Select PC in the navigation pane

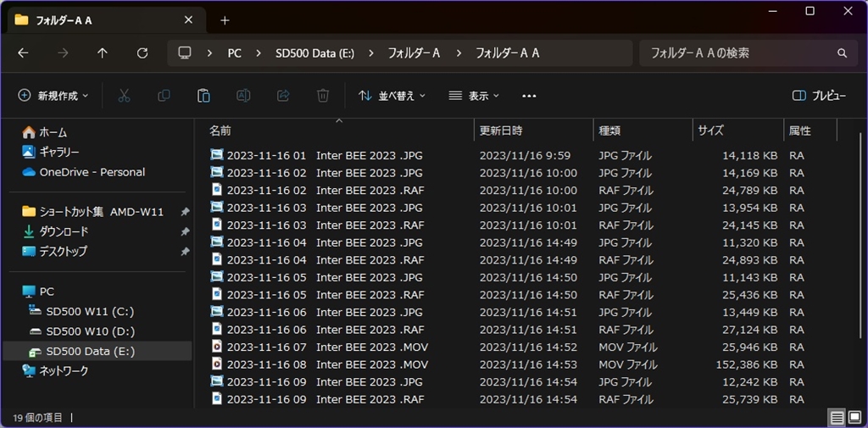coord(37,292)
